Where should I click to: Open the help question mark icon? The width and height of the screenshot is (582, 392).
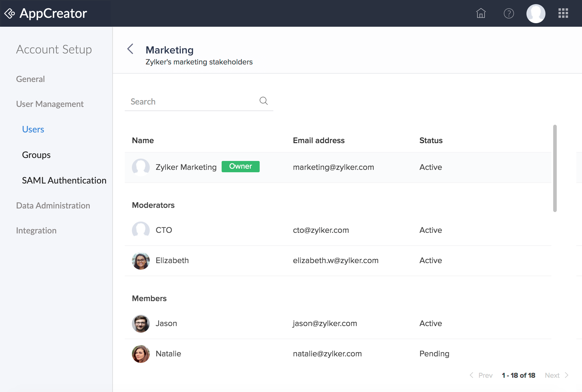tap(509, 13)
